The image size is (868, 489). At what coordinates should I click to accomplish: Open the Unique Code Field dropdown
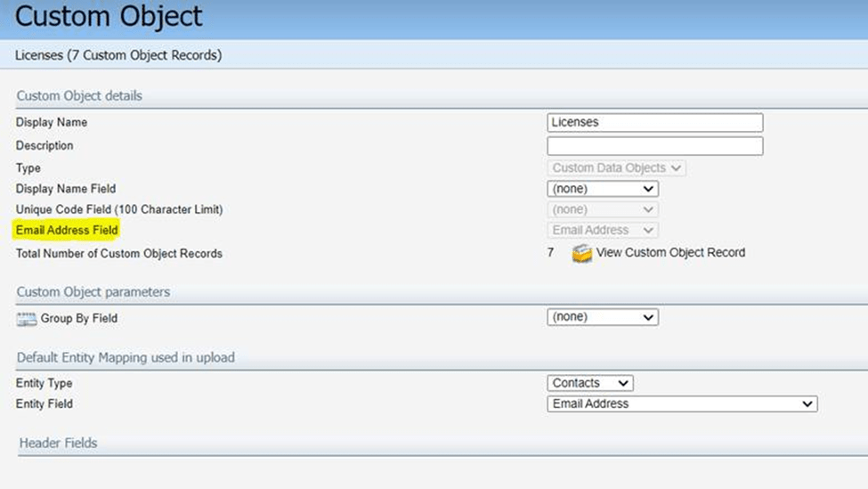[x=603, y=210]
